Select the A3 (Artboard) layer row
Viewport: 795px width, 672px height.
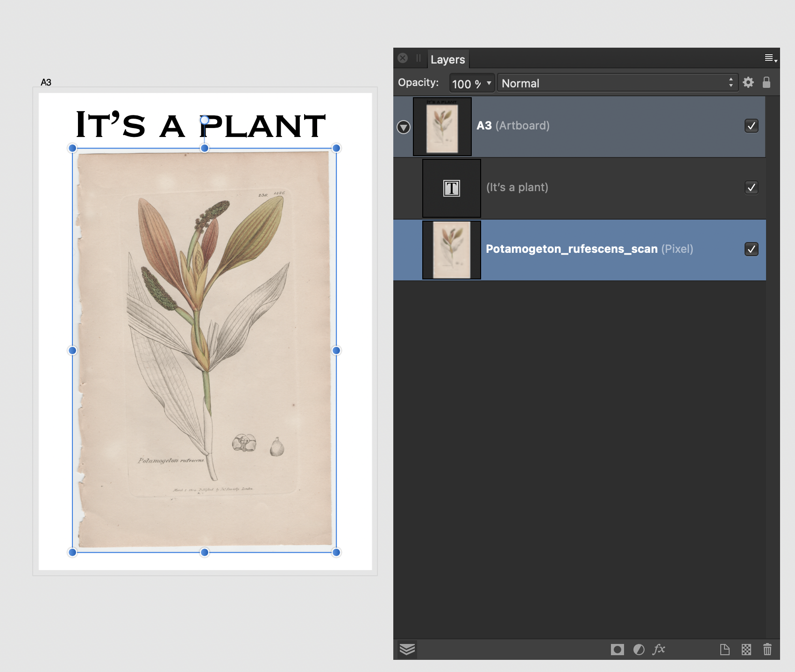579,127
